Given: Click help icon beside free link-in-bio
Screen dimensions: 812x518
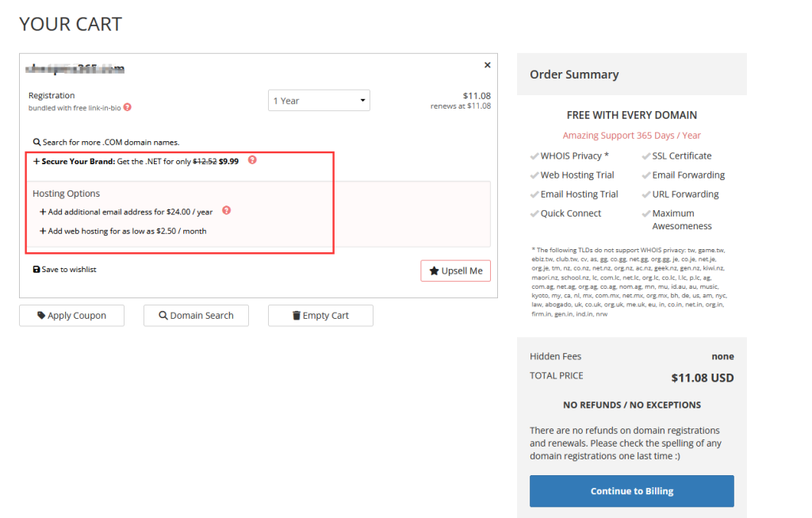Looking at the screenshot, I should (127, 107).
